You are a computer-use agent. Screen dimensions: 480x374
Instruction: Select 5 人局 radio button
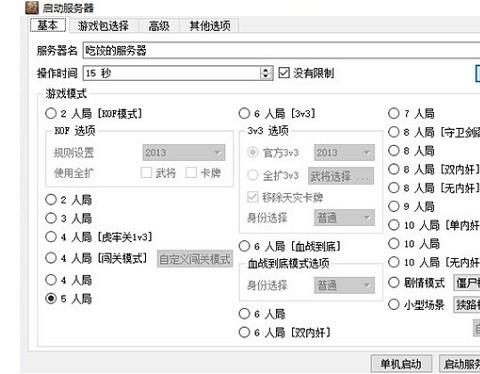51,298
